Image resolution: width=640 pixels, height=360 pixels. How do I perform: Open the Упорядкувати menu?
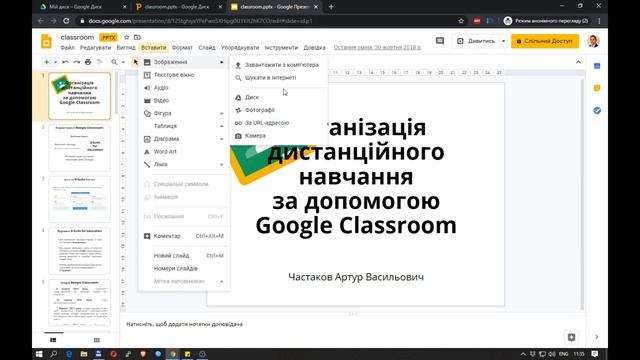(240, 48)
